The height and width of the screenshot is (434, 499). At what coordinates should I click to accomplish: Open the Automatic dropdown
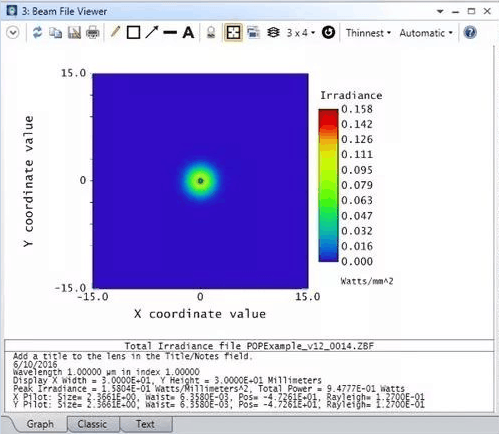click(x=426, y=33)
